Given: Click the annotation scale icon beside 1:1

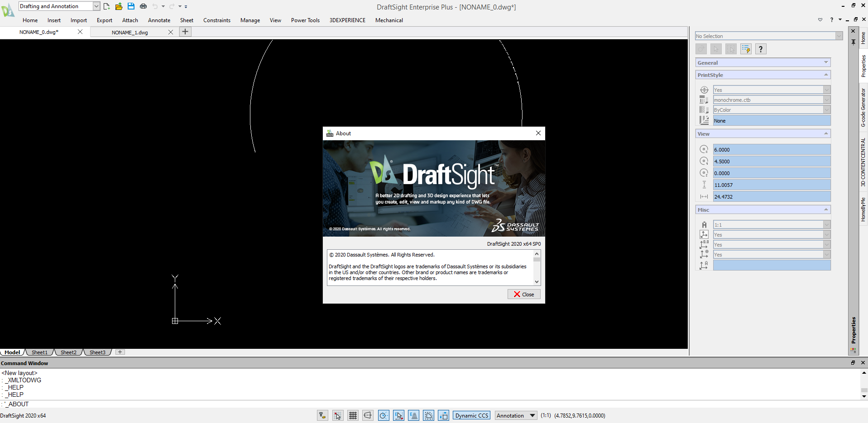Looking at the screenshot, I should click(704, 224).
